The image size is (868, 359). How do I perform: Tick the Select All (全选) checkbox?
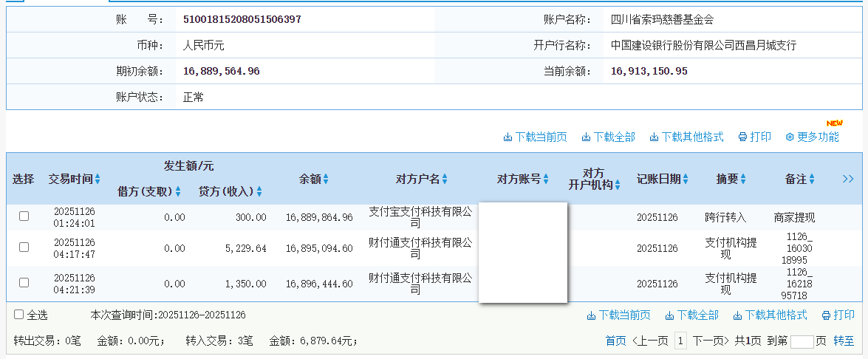19,315
